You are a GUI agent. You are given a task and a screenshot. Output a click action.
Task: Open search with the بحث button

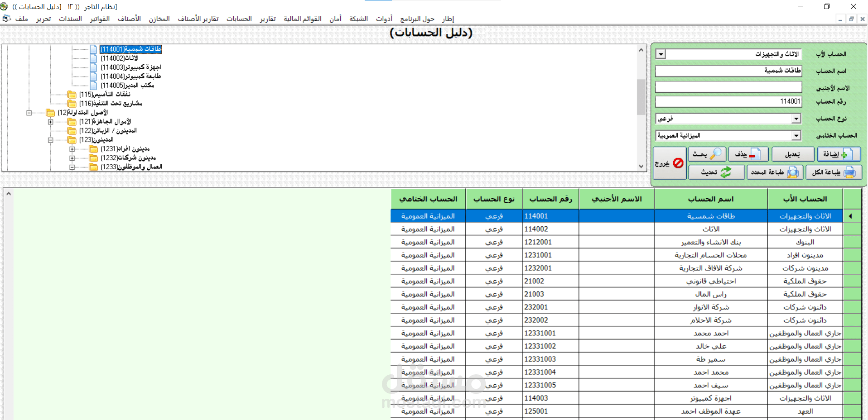(x=707, y=154)
